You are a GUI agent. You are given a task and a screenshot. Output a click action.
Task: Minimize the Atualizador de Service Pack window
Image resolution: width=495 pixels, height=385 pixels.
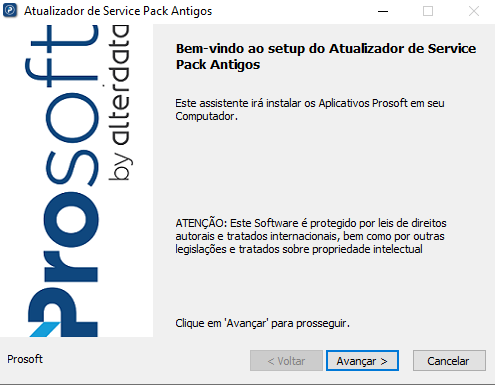point(383,11)
